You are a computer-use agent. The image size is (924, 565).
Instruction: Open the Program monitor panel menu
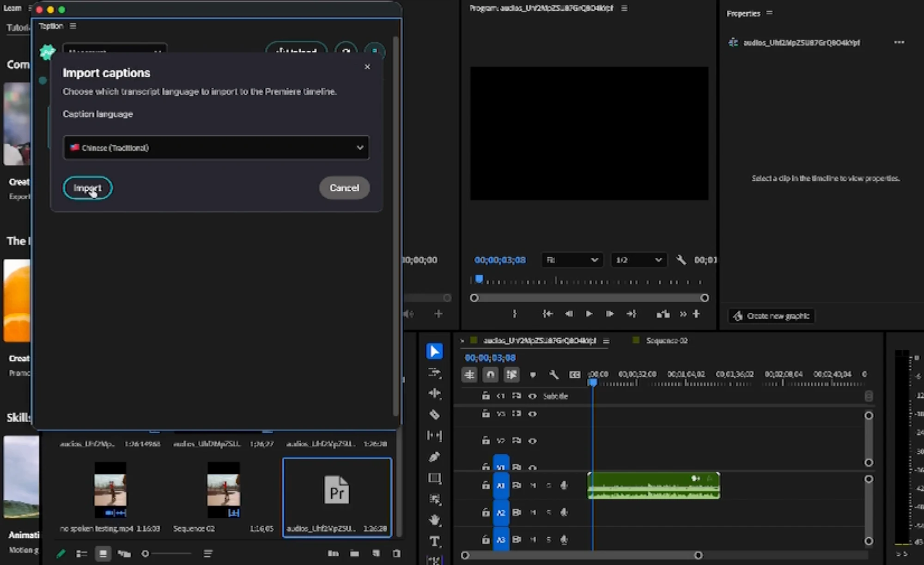click(x=624, y=8)
